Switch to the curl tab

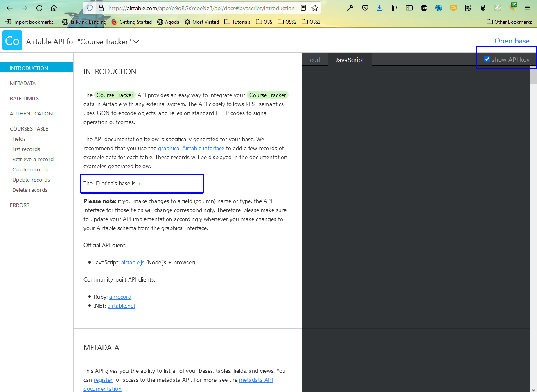[315, 60]
